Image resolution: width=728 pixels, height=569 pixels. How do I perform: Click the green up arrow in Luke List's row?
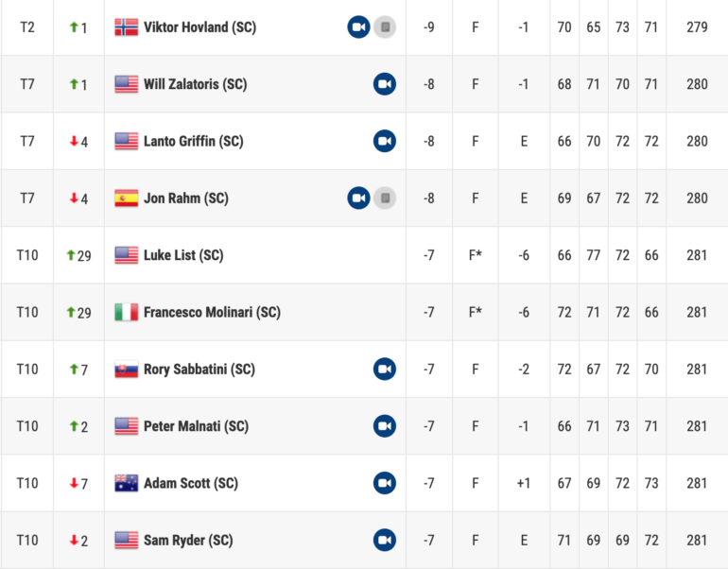70,255
